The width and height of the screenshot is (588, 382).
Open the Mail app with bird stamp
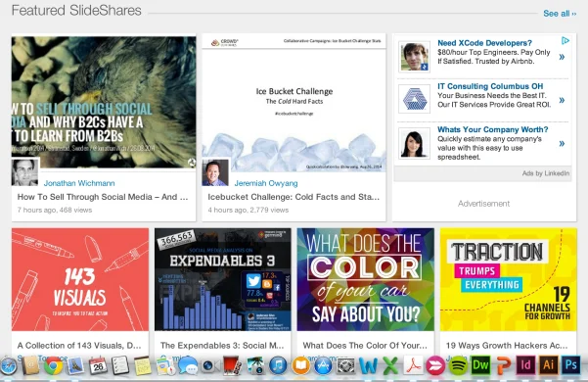(76, 365)
